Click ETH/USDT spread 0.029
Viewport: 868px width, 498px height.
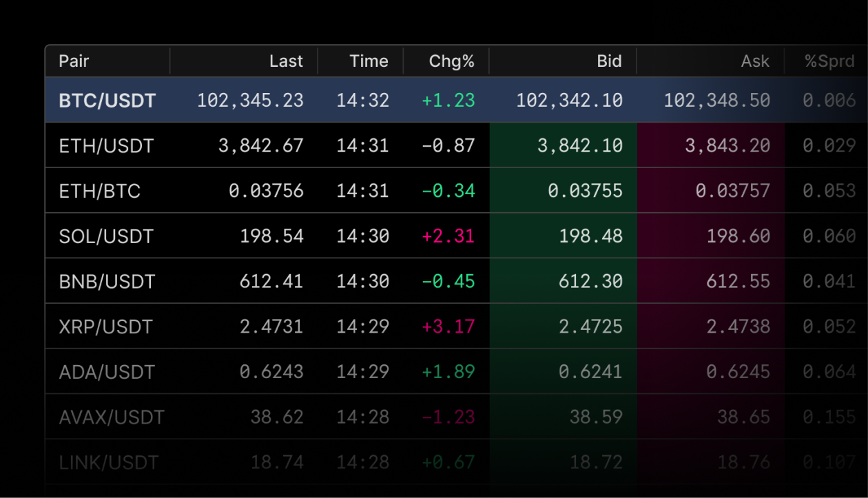tap(829, 146)
